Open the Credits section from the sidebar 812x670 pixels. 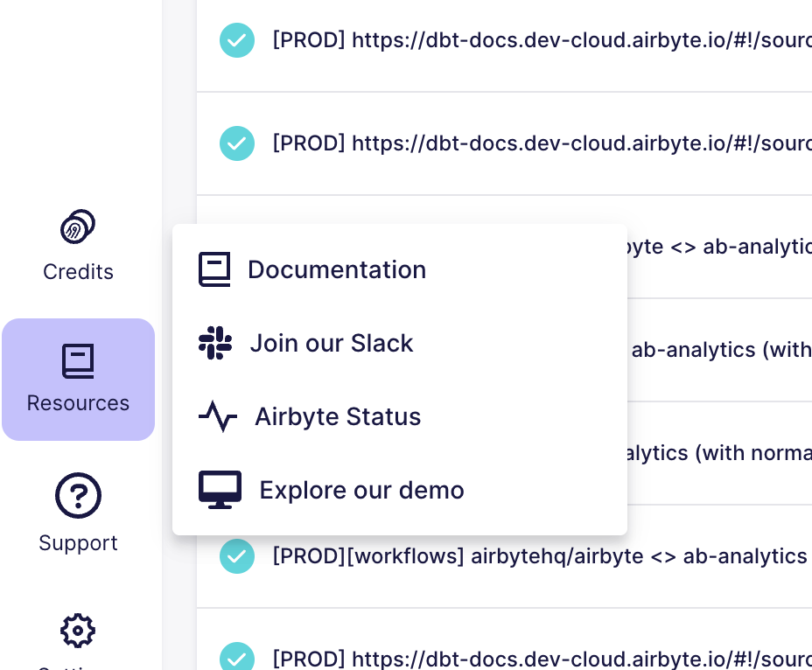[78, 245]
